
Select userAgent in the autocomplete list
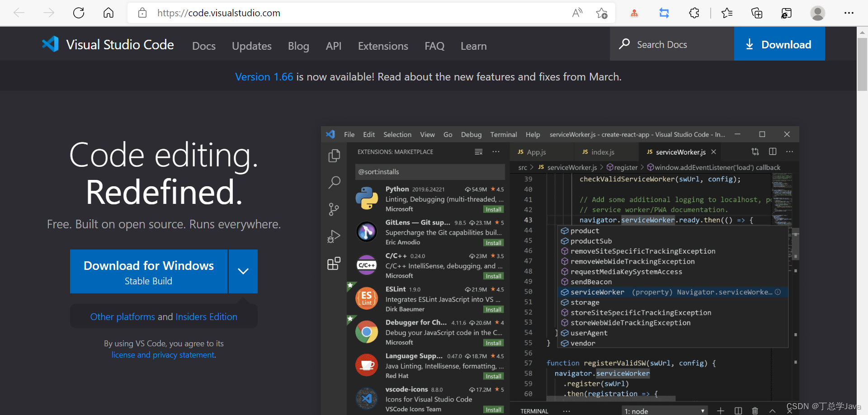673,333
